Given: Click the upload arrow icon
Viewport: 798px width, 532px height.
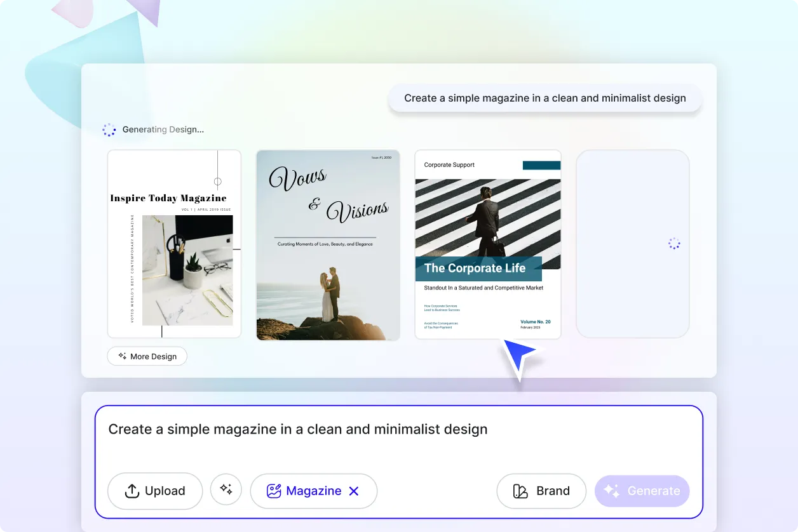Looking at the screenshot, I should 132,491.
